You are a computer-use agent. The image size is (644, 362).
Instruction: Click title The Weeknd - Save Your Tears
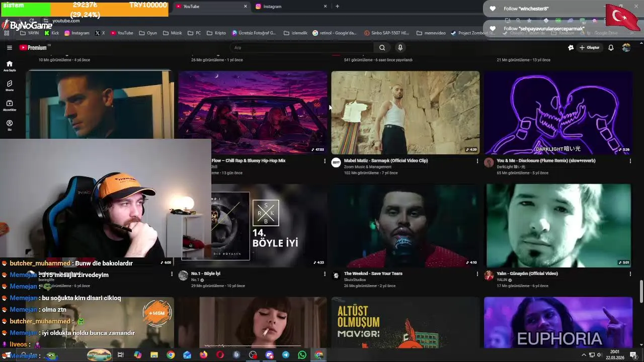tap(373, 274)
